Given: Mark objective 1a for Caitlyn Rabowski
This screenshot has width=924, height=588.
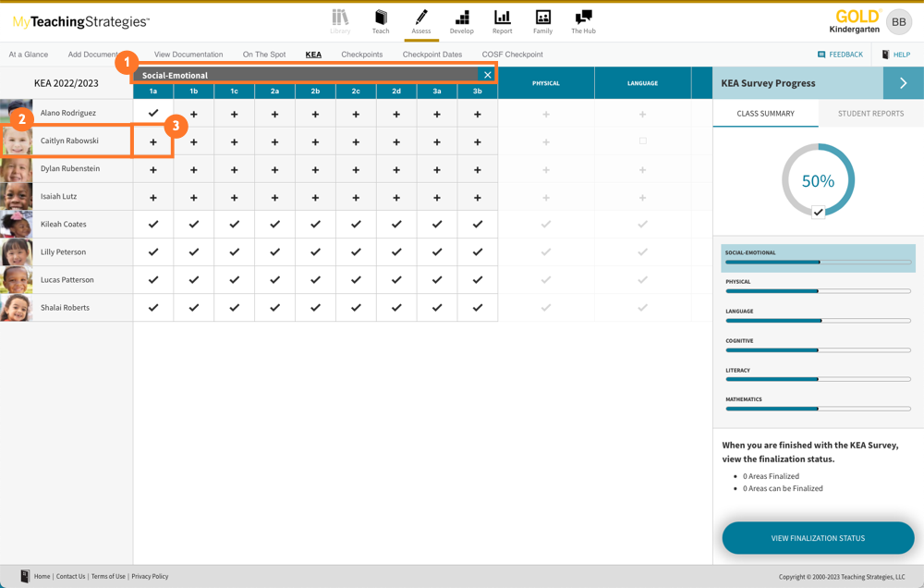Looking at the screenshot, I should pyautogui.click(x=153, y=141).
